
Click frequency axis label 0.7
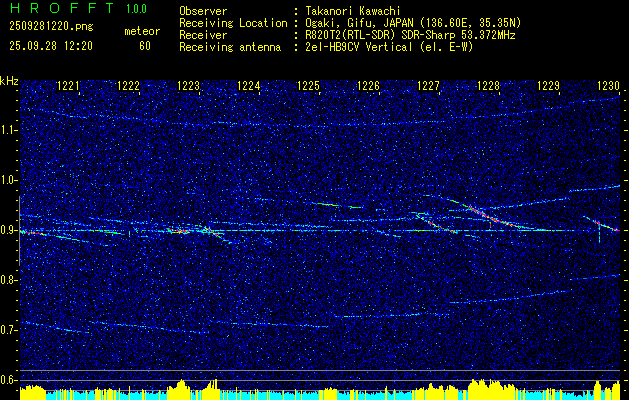(9, 330)
